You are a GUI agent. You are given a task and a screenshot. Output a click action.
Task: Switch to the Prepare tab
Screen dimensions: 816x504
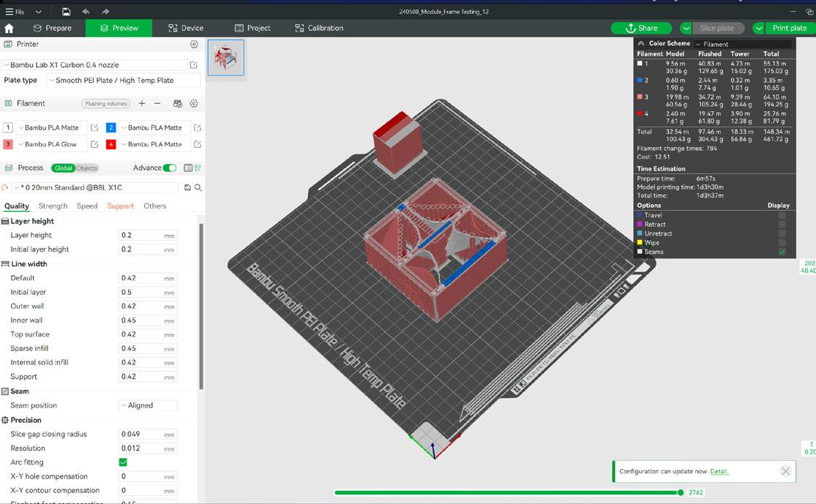point(53,28)
